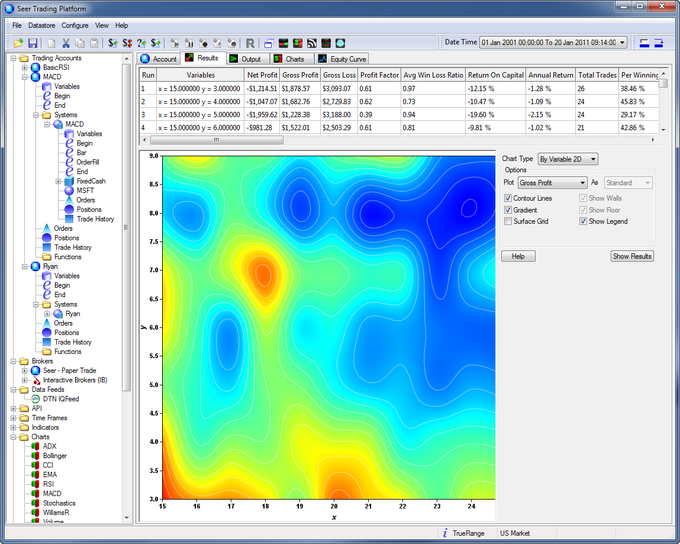Click the RSS feed toolbar icon
The height and width of the screenshot is (544, 680).
312,43
